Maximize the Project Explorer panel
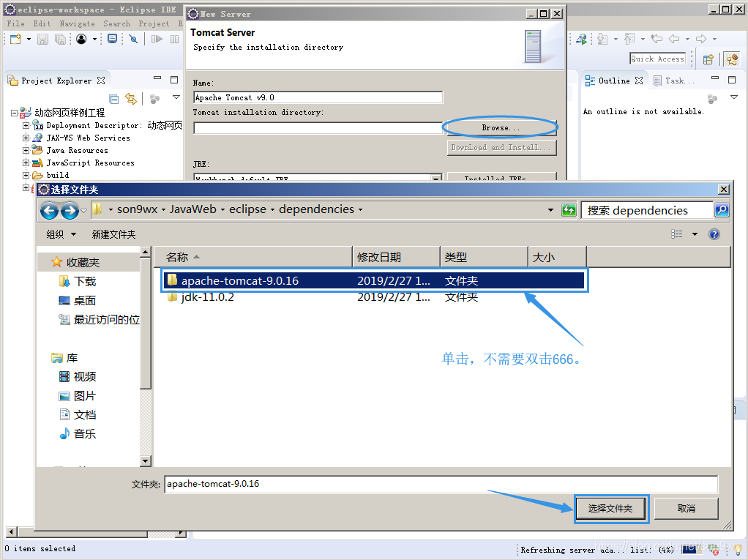This screenshot has height=560, width=748. (x=174, y=79)
